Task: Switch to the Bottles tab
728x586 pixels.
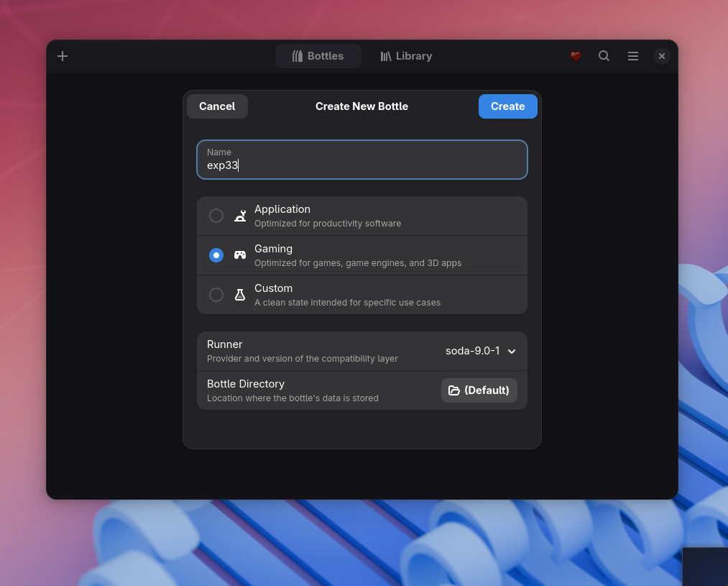Action: coord(318,56)
